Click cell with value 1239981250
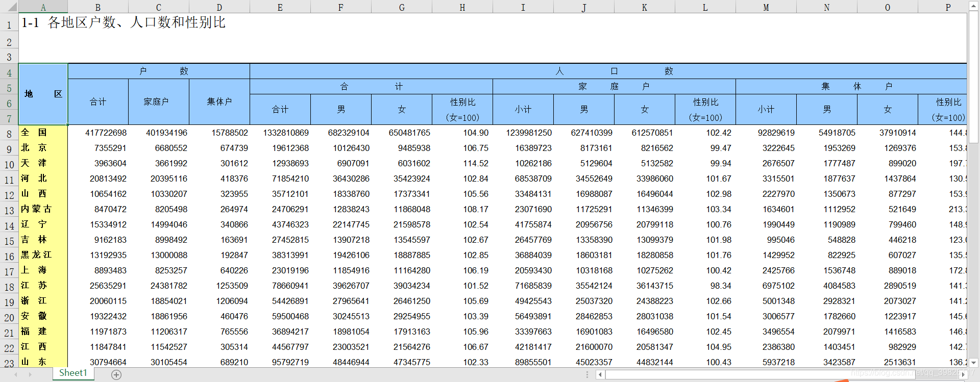980x382 pixels. pyautogui.click(x=523, y=133)
